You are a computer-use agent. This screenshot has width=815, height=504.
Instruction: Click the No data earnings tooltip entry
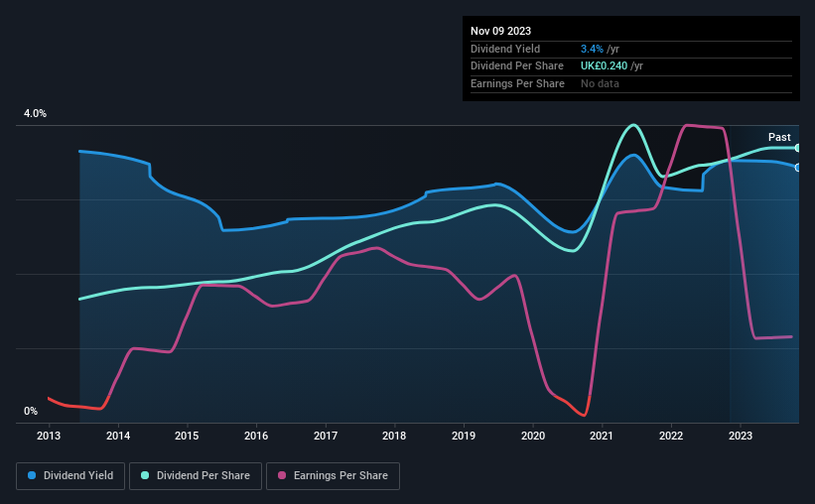point(600,83)
